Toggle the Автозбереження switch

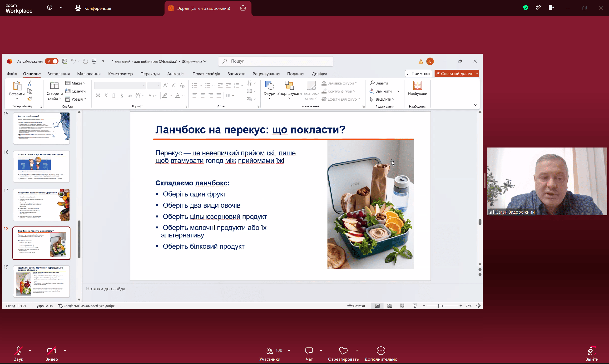[52, 61]
